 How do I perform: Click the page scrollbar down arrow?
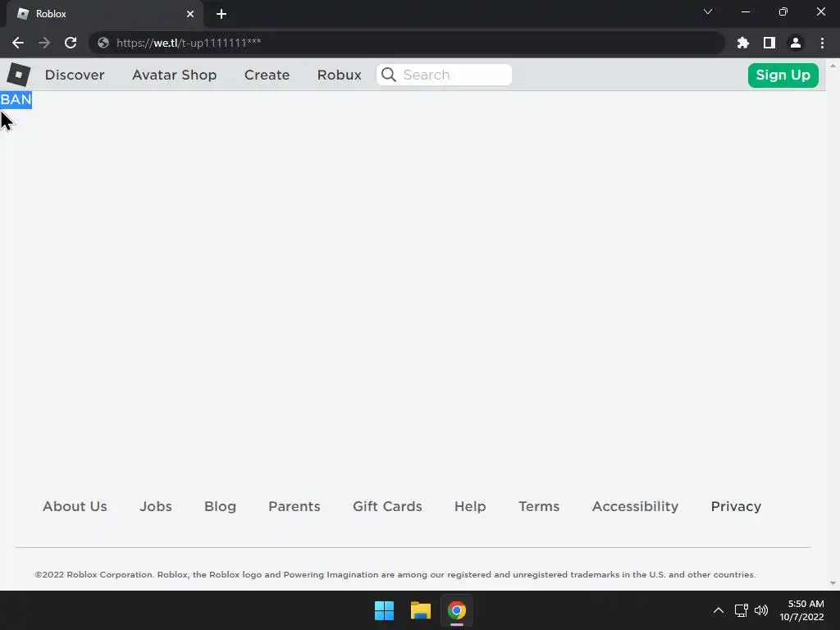click(833, 583)
